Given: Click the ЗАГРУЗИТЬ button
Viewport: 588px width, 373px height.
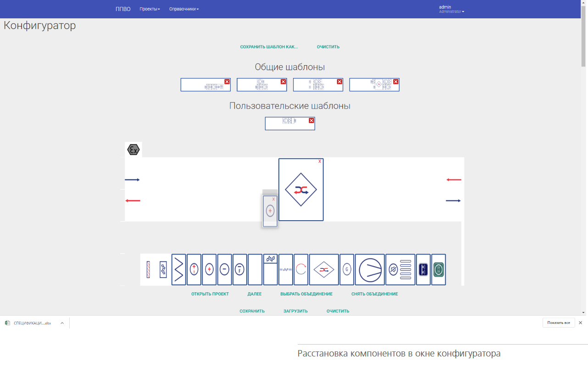Looking at the screenshot, I should [x=296, y=311].
